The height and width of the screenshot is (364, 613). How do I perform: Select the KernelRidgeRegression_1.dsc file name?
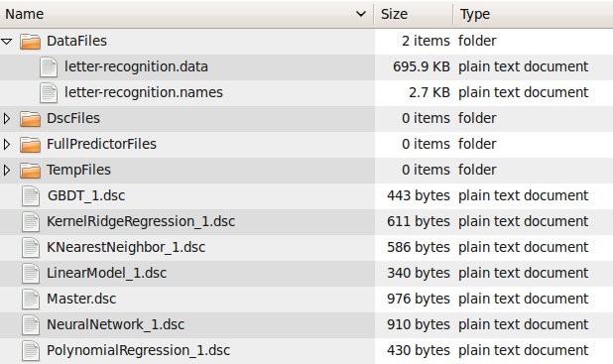141,222
